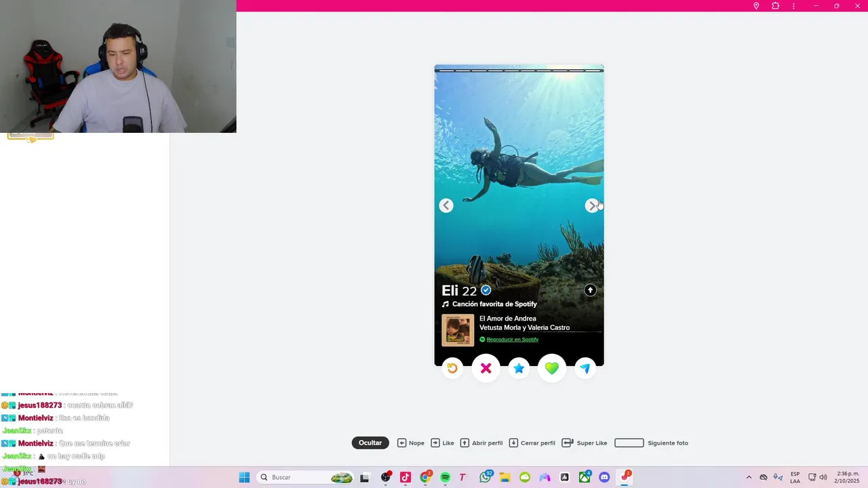Click the right-arrow key icon beside Like
The width and height of the screenshot is (868, 488).
[x=435, y=443]
